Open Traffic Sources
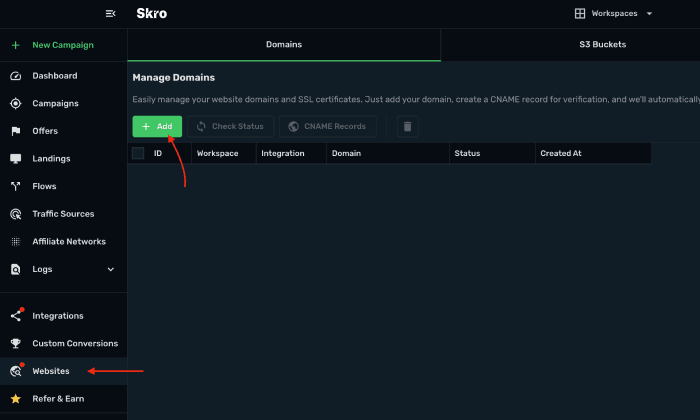 click(x=63, y=214)
